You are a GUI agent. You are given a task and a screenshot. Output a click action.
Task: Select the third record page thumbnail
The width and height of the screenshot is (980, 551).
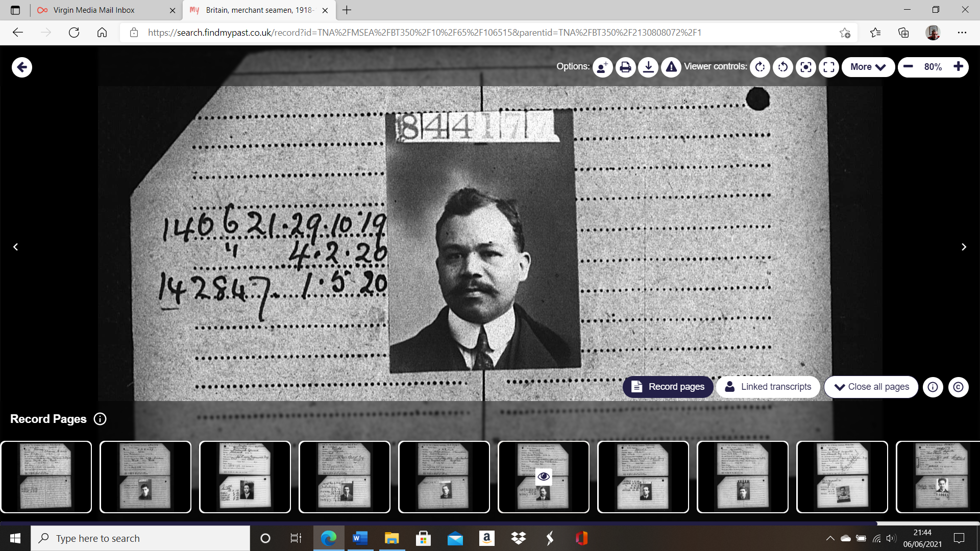pos(245,477)
